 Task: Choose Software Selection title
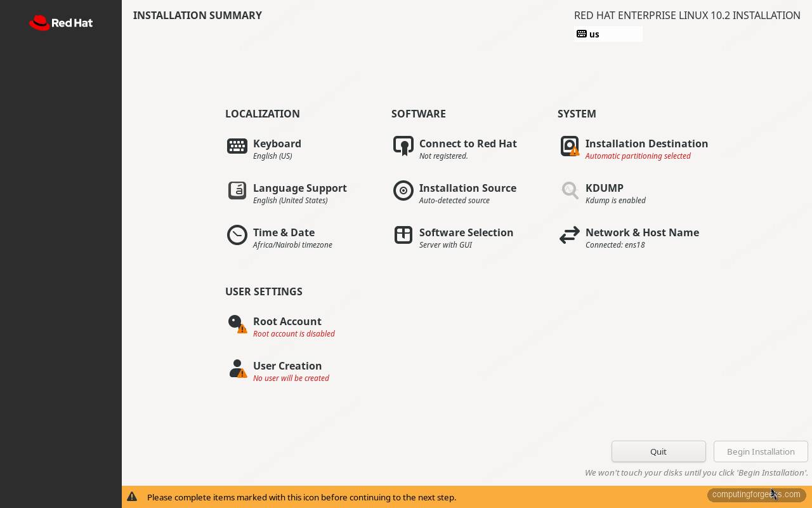click(x=466, y=232)
